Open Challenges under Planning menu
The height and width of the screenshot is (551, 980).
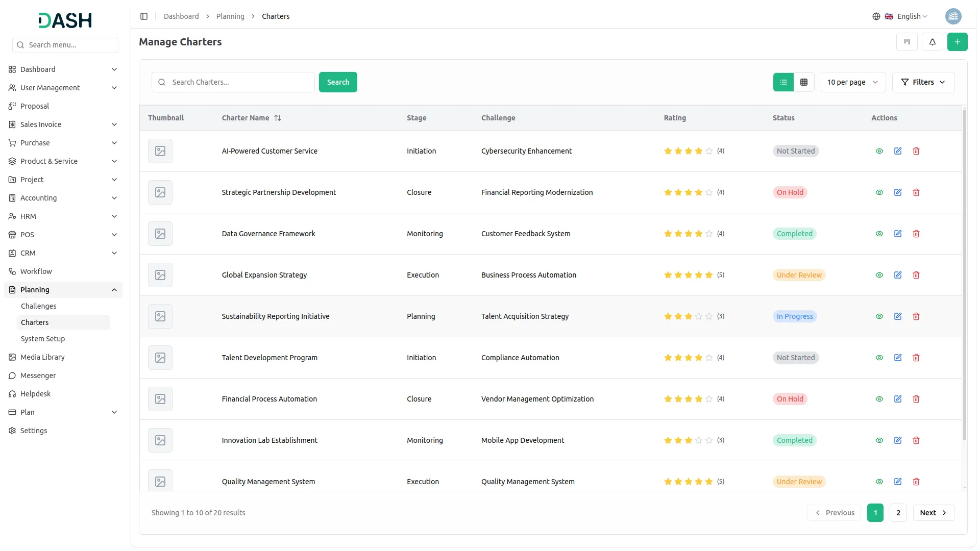point(39,306)
